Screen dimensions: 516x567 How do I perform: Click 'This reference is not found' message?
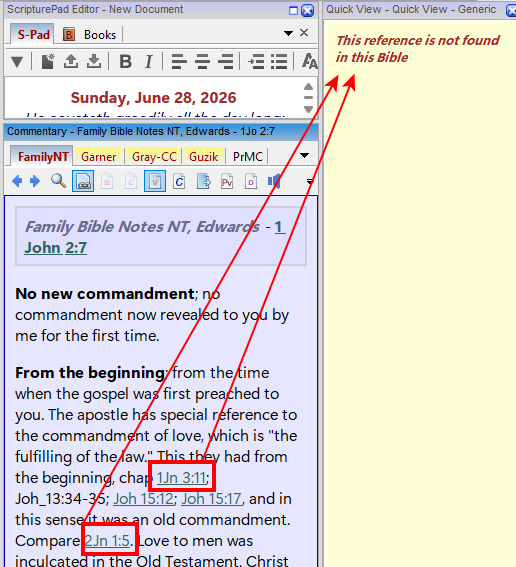click(x=418, y=49)
